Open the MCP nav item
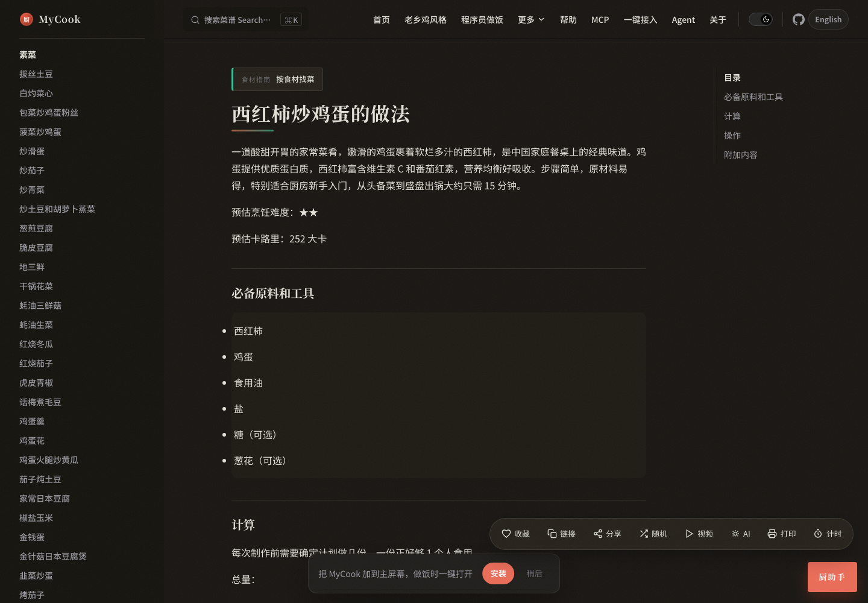868x603 pixels. coord(600,20)
